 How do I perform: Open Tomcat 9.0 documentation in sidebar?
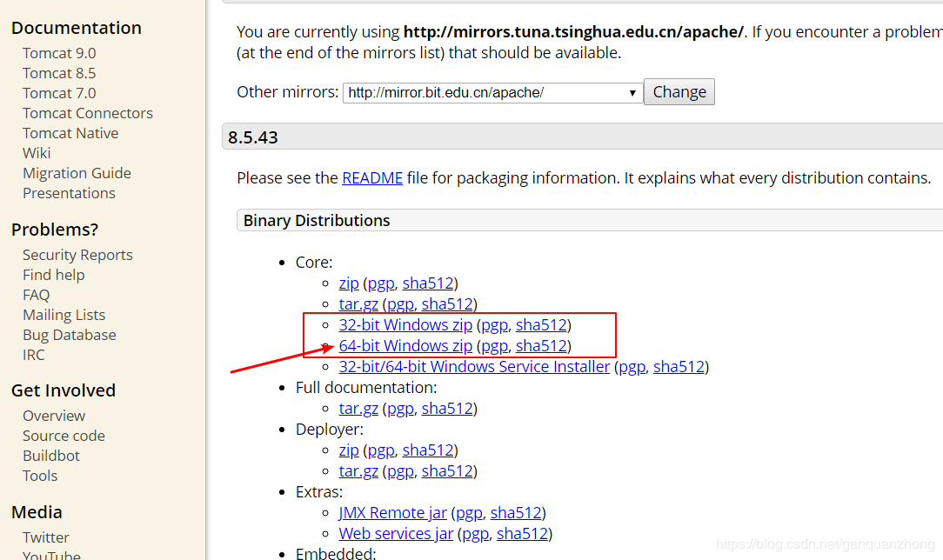pos(59,53)
